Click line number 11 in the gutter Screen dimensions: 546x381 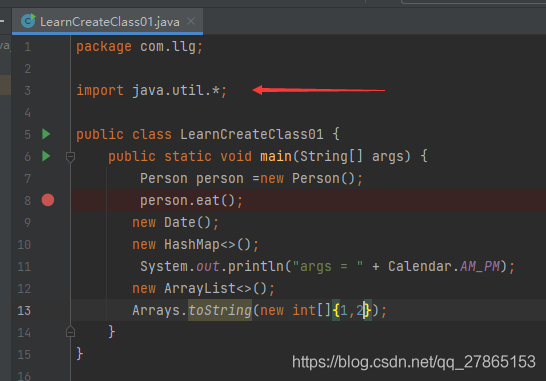click(24, 266)
